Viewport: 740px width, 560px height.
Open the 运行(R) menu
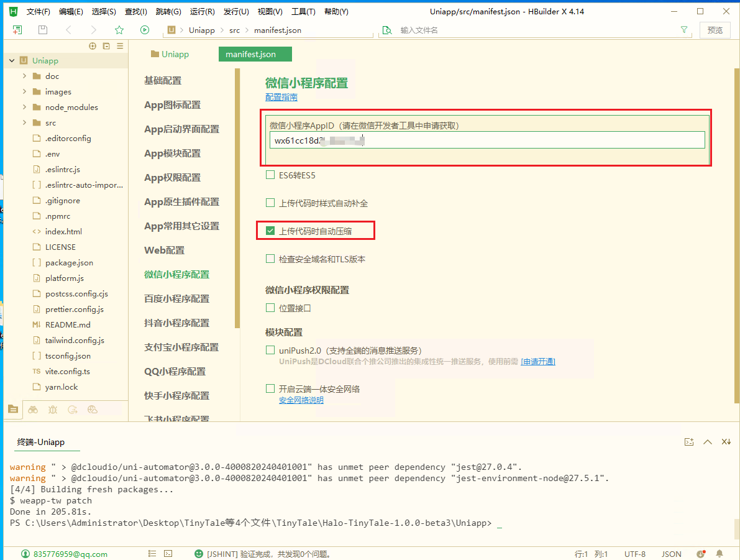202,12
